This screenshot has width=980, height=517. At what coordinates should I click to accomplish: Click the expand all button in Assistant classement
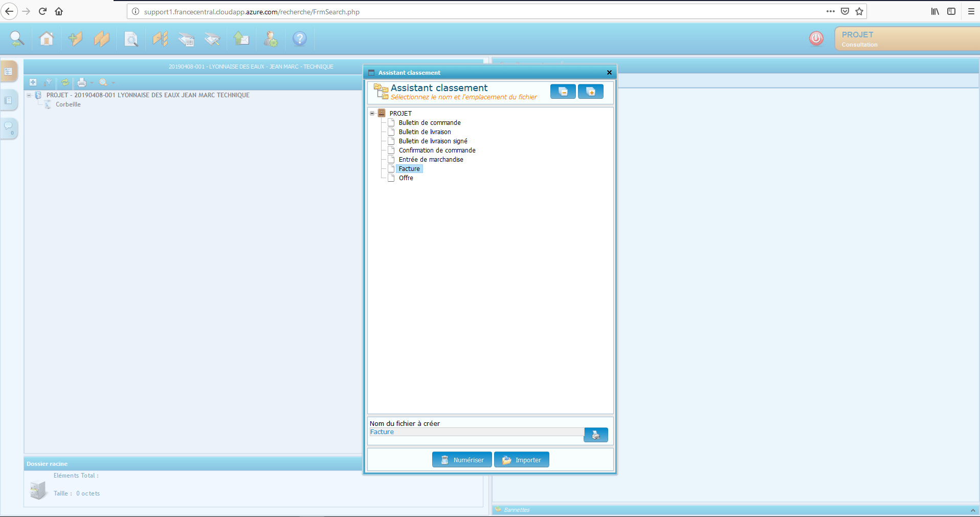(x=590, y=92)
